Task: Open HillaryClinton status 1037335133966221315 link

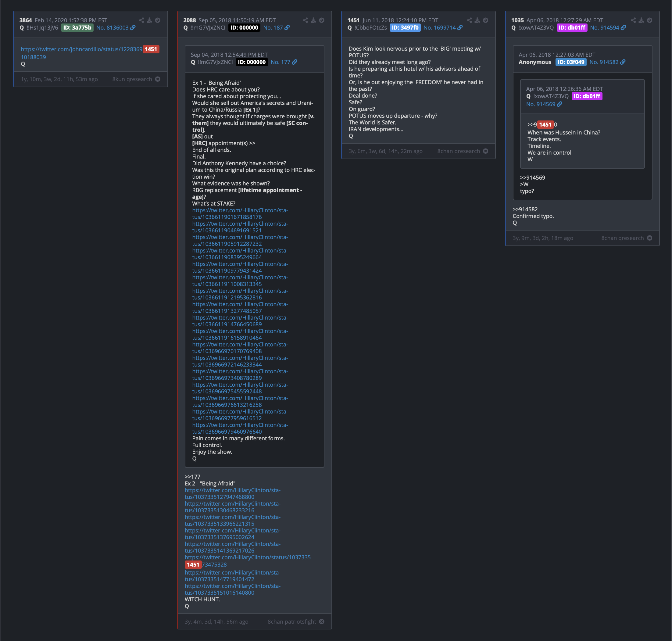Action: tap(233, 520)
